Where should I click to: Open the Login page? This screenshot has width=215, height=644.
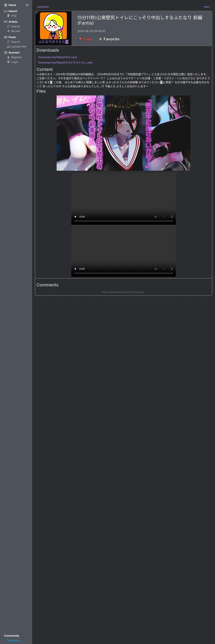[15, 62]
